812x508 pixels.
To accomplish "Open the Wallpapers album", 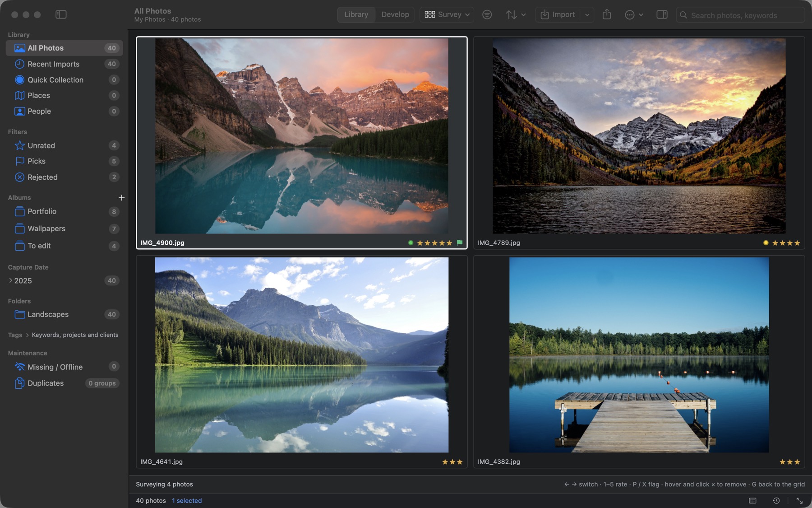I will click(64, 228).
